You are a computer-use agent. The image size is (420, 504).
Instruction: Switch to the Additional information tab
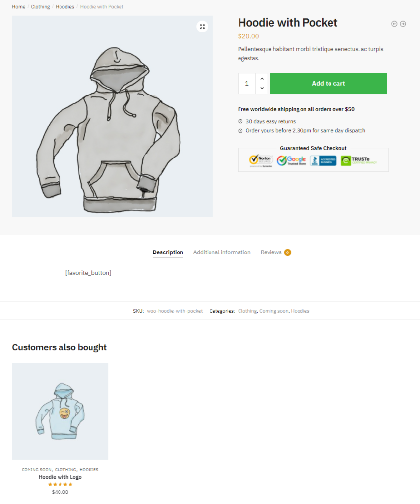click(222, 252)
